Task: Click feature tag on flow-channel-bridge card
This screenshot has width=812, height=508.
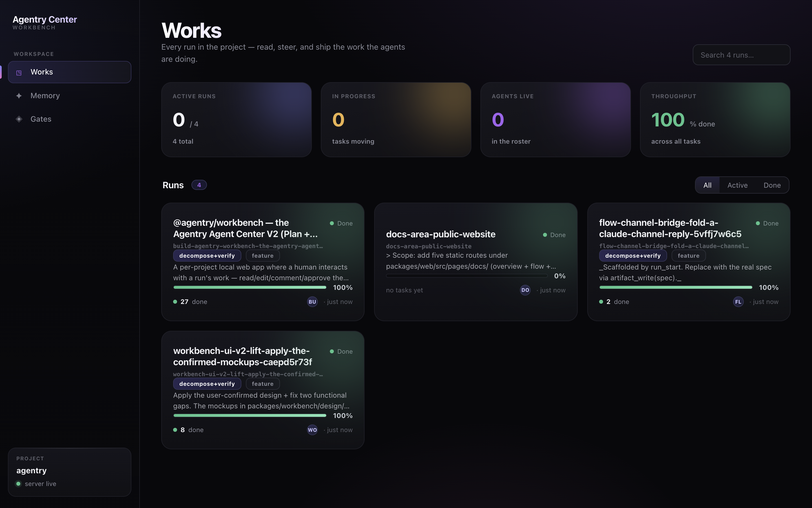Action: (689, 256)
